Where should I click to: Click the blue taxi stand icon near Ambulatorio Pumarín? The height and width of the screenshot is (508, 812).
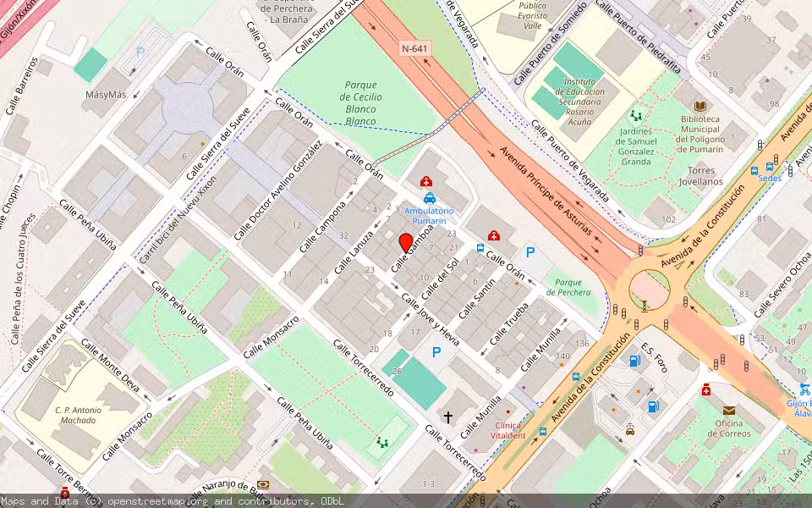click(430, 198)
